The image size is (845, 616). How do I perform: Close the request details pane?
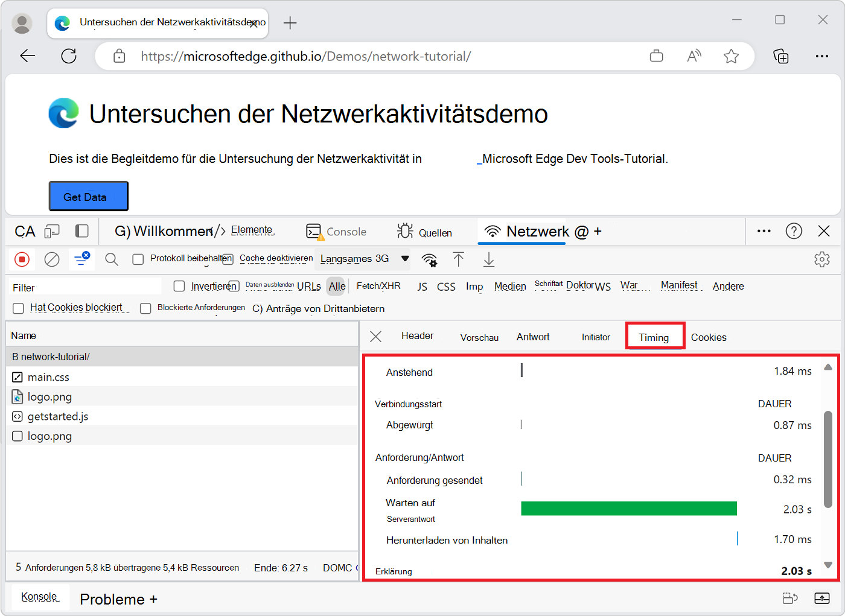coord(375,336)
